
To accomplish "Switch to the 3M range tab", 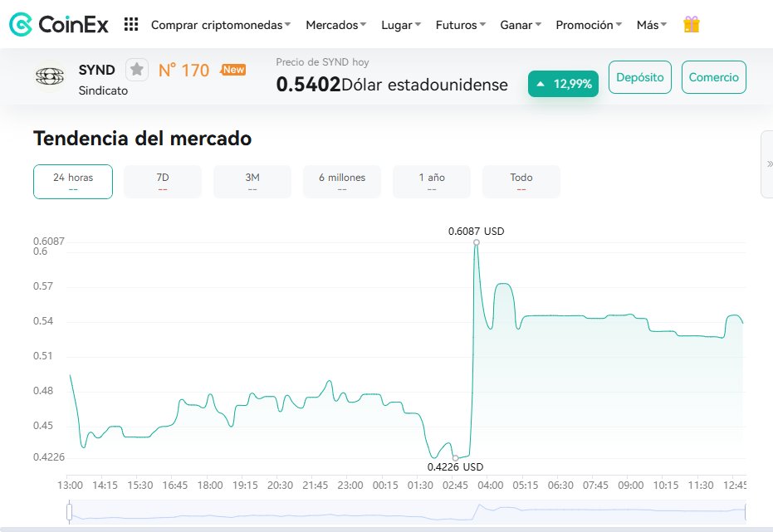I will 252,182.
